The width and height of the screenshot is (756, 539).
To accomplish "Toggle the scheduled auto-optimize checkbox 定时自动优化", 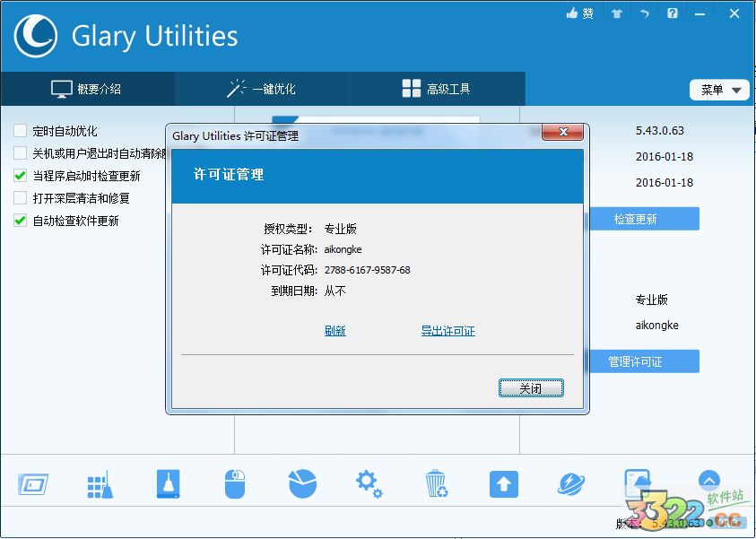I will pyautogui.click(x=21, y=131).
